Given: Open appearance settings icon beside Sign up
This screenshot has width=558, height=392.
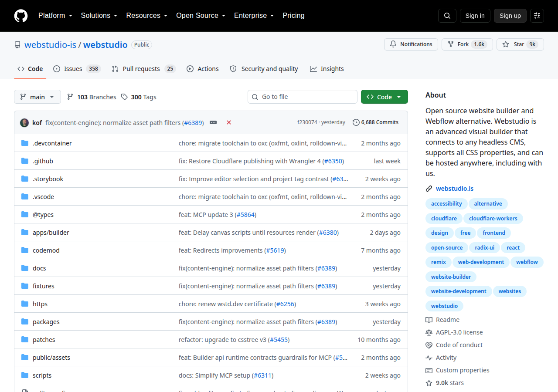Looking at the screenshot, I should [537, 16].
